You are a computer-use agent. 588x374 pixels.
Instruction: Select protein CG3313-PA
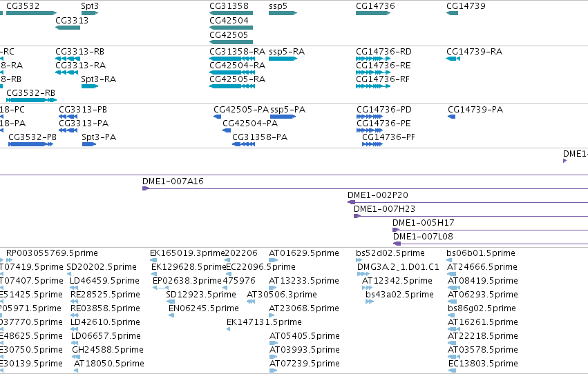coord(68,130)
